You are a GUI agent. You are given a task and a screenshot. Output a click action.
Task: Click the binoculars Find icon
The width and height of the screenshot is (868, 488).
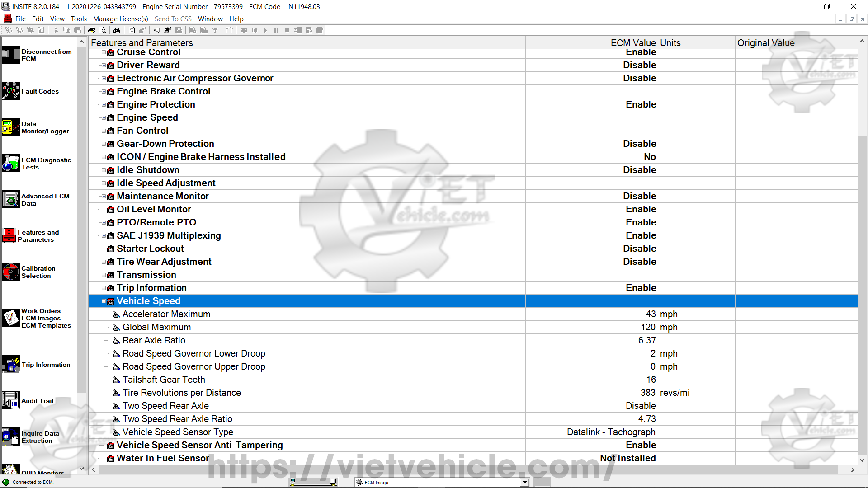point(117,30)
